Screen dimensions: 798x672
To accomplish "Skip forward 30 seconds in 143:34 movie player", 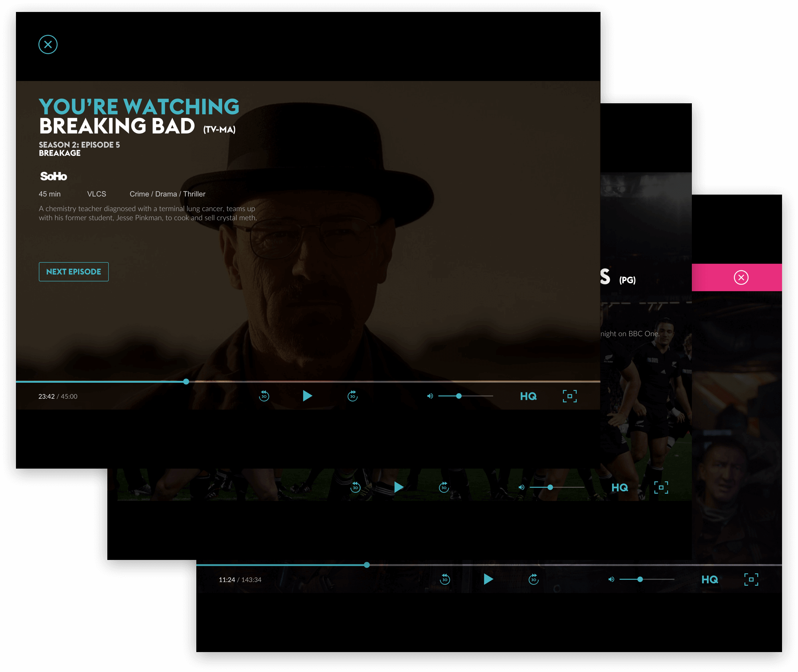I will [x=533, y=579].
